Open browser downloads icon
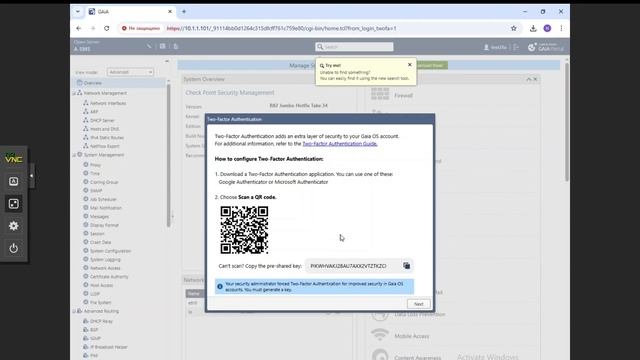This screenshot has height=360, width=640. click(533, 28)
